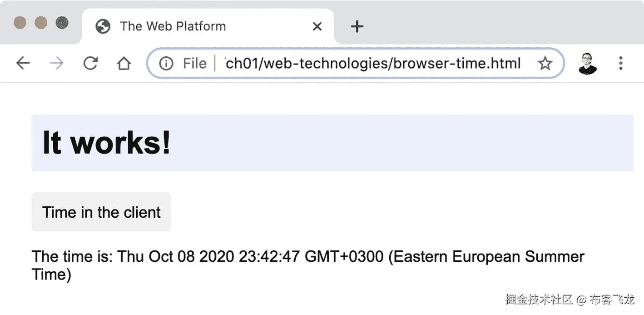
Task: Bookmark this page with the star
Action: [x=545, y=64]
